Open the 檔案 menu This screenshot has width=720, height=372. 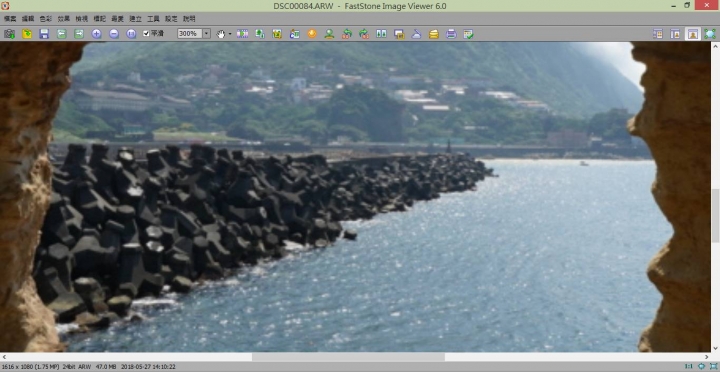click(10, 19)
